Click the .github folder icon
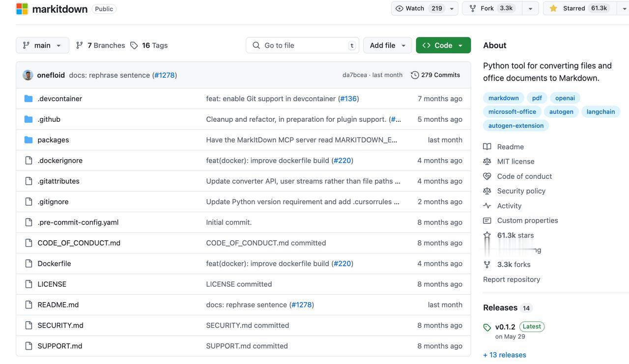This screenshot has width=629, height=364. 29,119
